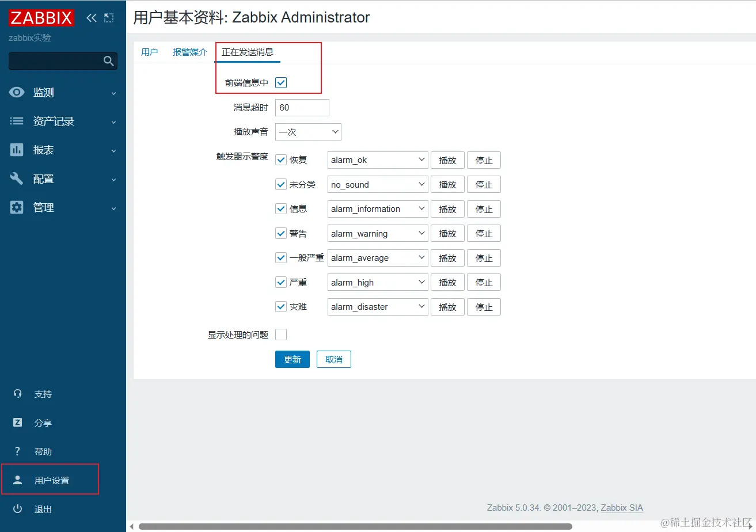Open the alarm_disaster dropdown
Image resolution: width=756 pixels, height=532 pixels.
coord(378,307)
